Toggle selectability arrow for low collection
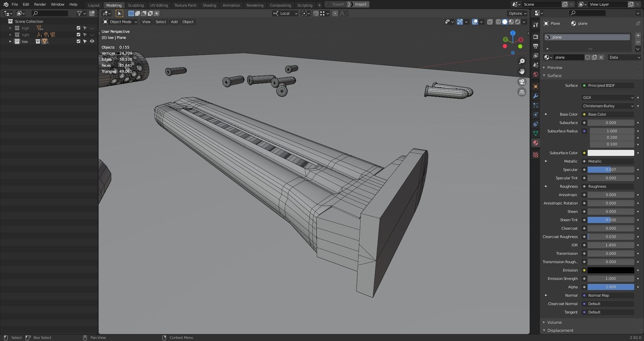This screenshot has height=341, width=644. click(x=85, y=42)
